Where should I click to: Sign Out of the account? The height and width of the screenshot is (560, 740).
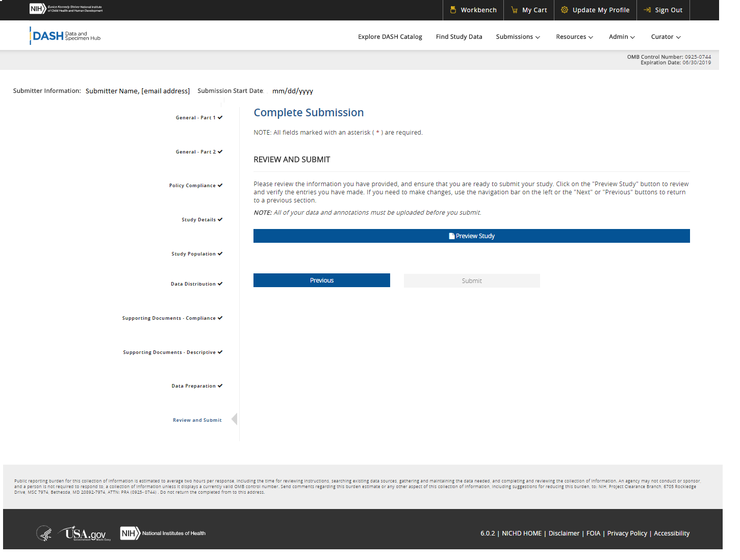pyautogui.click(x=663, y=10)
